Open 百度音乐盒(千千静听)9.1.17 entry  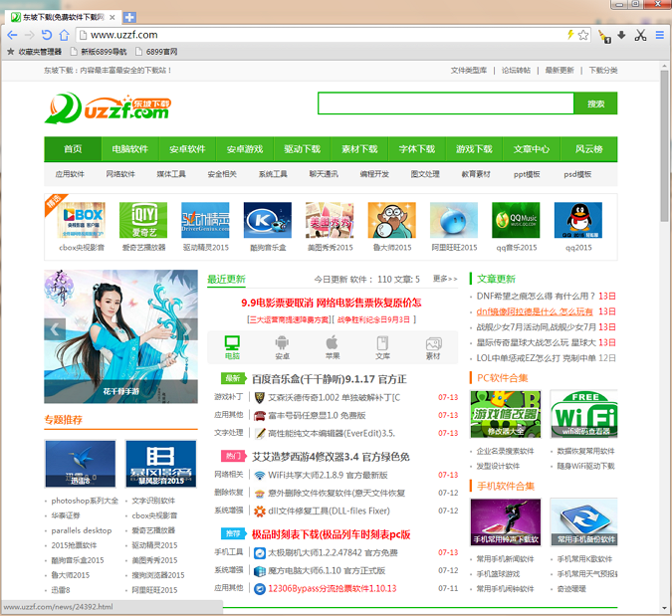(330, 379)
